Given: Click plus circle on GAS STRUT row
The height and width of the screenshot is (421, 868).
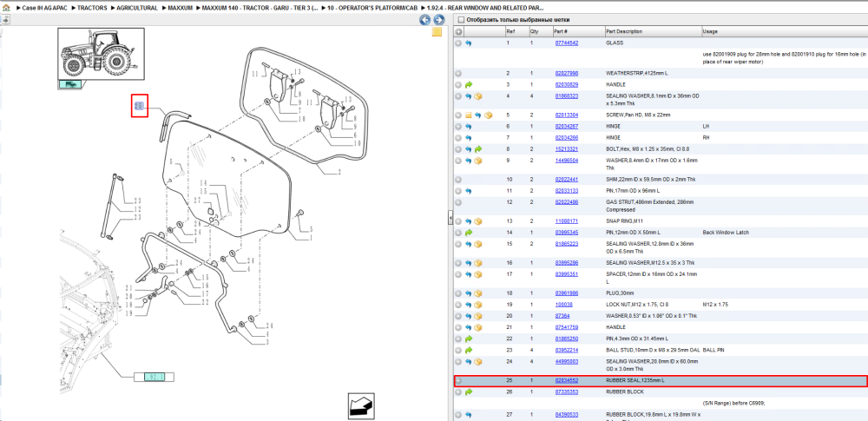Looking at the screenshot, I should tap(458, 202).
